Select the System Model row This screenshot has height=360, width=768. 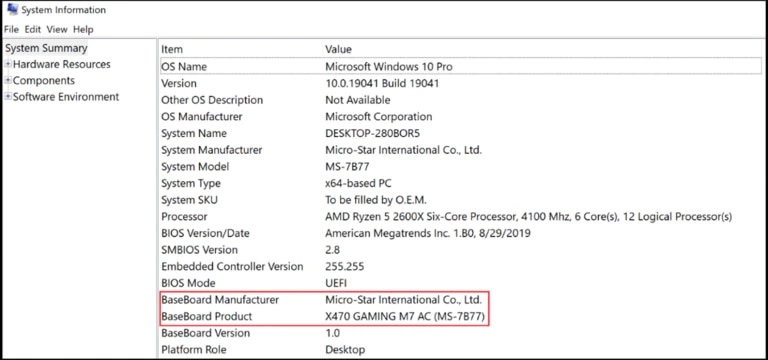pyautogui.click(x=460, y=167)
